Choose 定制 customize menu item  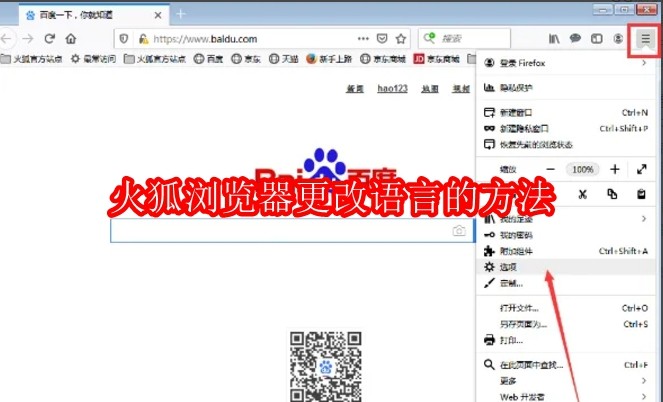pyautogui.click(x=566, y=283)
